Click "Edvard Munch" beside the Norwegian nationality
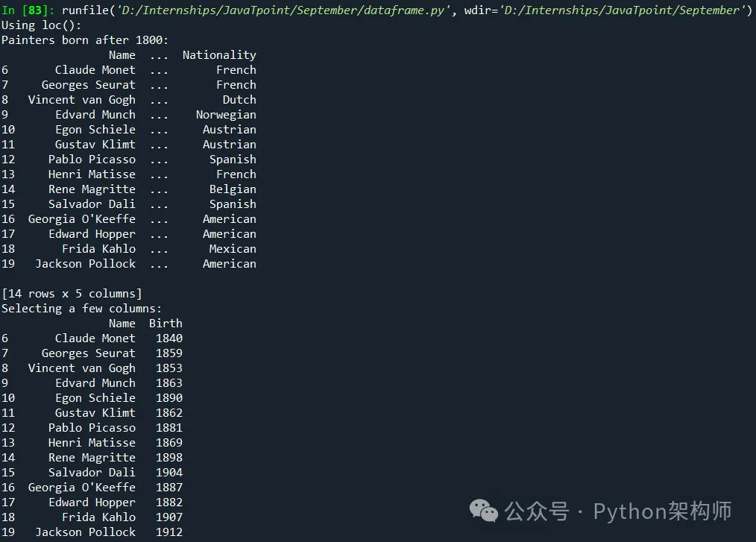The height and width of the screenshot is (542, 756). (x=95, y=115)
